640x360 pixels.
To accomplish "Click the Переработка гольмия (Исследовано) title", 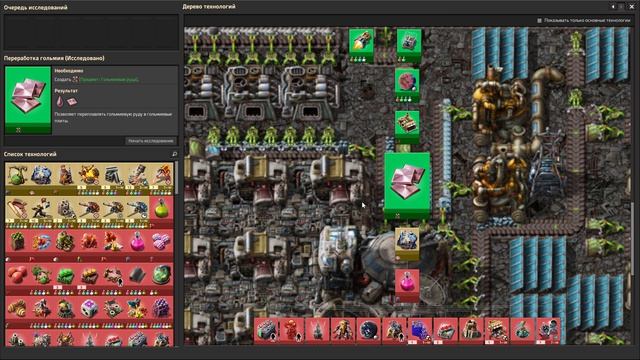I will pos(54,58).
